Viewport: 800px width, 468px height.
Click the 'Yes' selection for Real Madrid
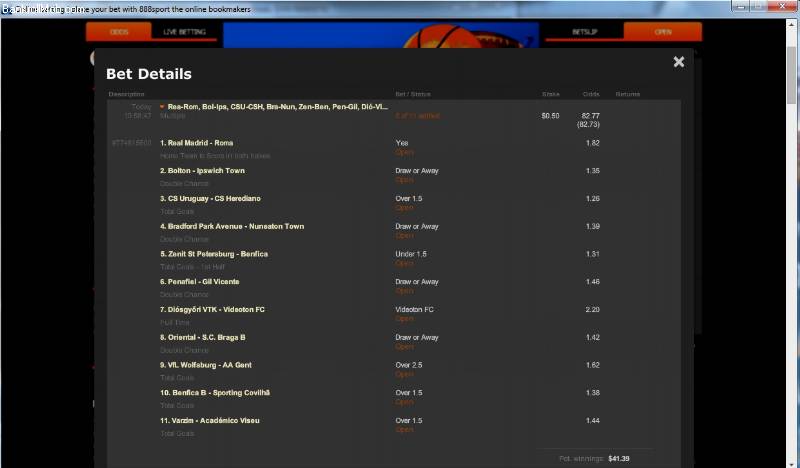coord(402,143)
